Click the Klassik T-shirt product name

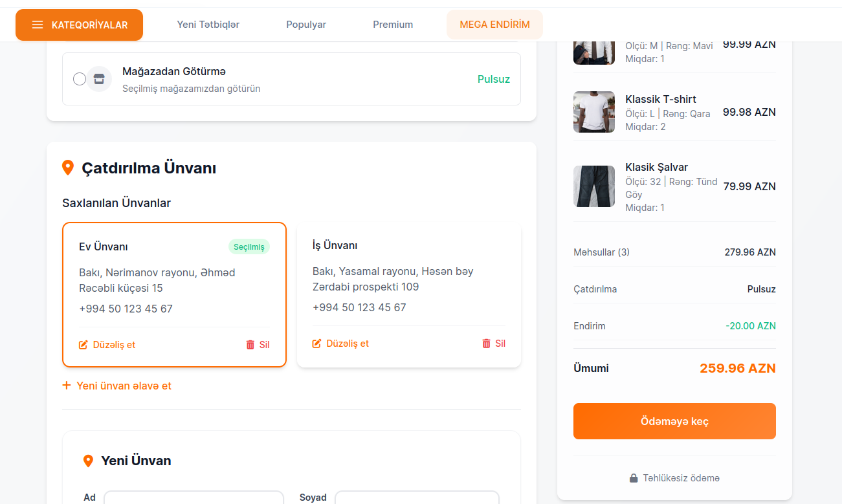661,99
